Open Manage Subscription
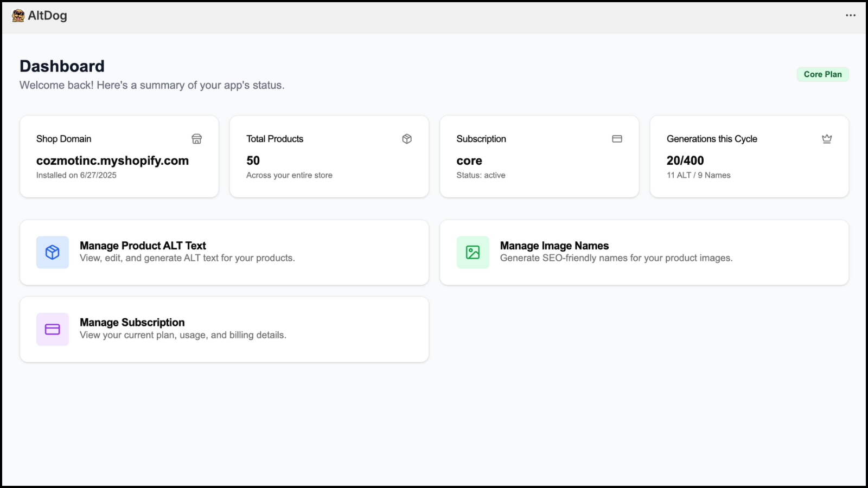The height and width of the screenshot is (488, 868). (224, 329)
